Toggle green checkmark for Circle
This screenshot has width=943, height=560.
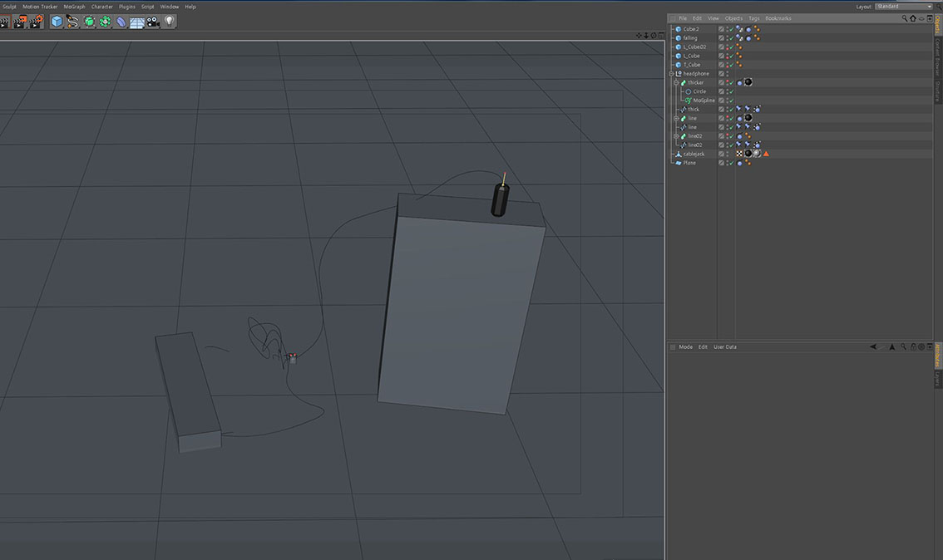(731, 91)
